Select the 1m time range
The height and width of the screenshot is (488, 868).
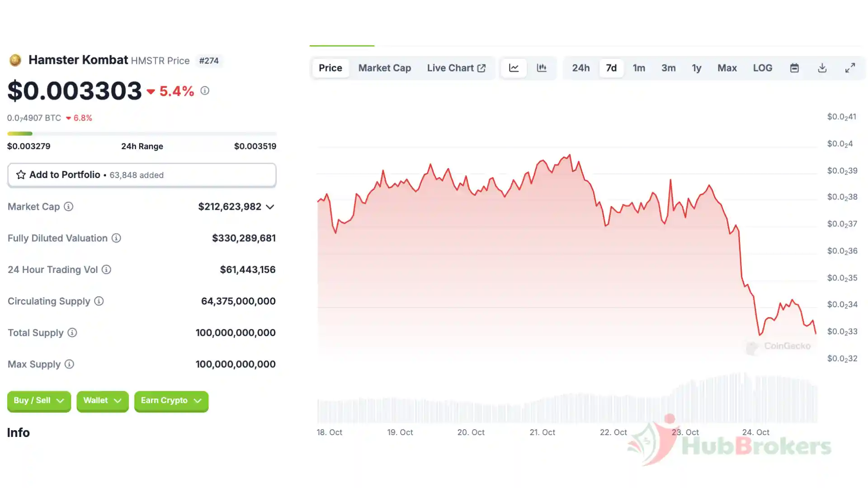tap(638, 68)
